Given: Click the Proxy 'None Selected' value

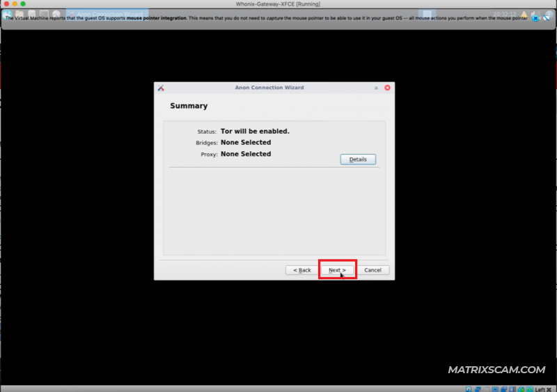Looking at the screenshot, I should pyautogui.click(x=246, y=154).
